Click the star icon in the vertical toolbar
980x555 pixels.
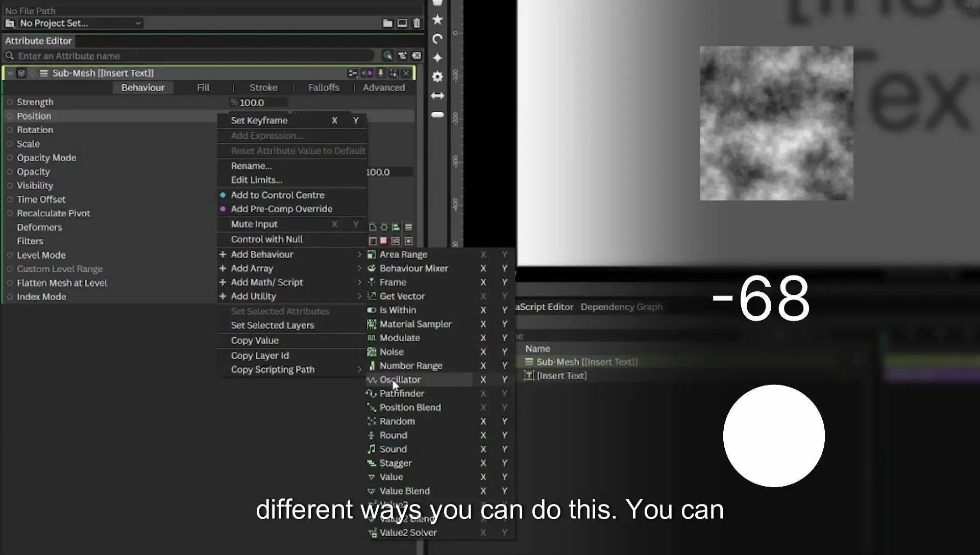[437, 20]
